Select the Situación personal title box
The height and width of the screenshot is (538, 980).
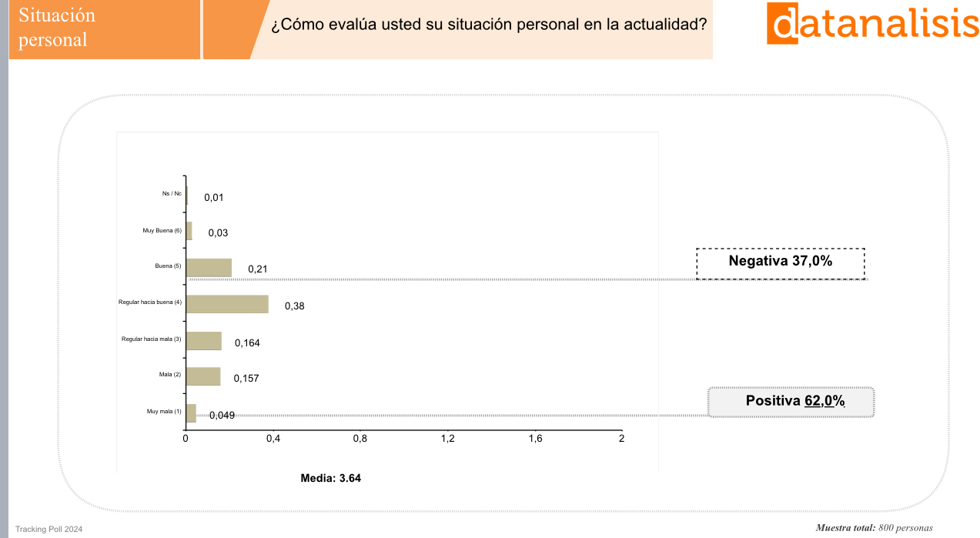(105, 28)
